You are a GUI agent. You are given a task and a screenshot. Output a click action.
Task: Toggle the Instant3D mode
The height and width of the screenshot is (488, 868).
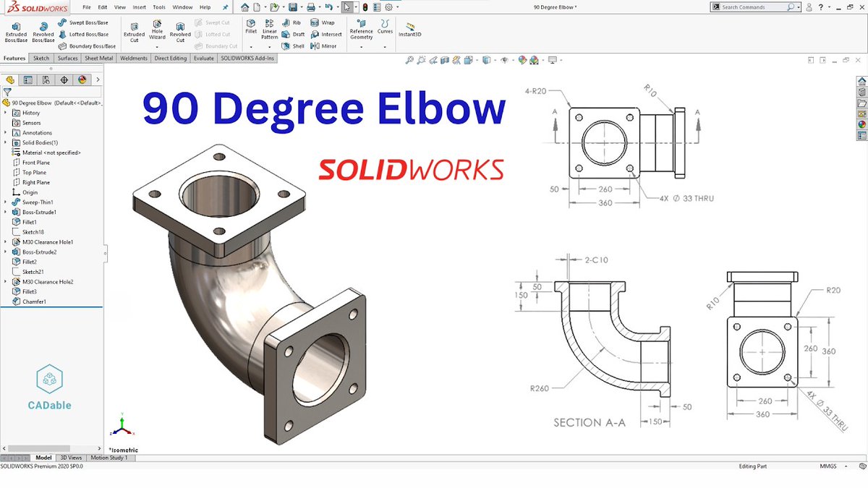click(x=410, y=29)
